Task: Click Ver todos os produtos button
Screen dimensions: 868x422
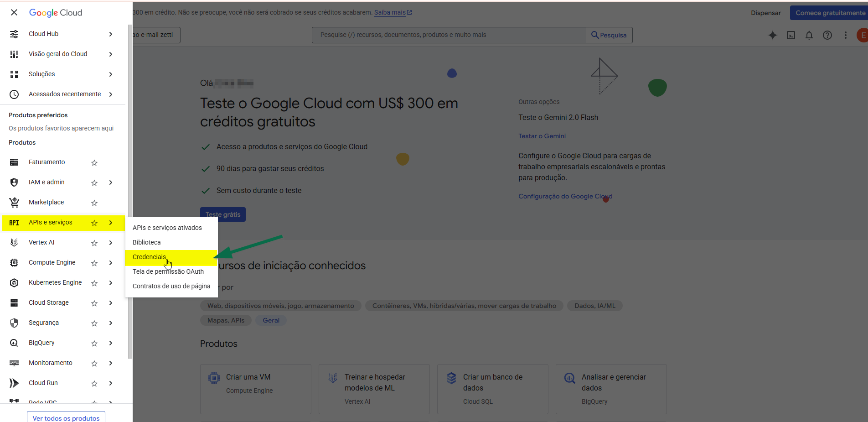Action: [x=66, y=417]
